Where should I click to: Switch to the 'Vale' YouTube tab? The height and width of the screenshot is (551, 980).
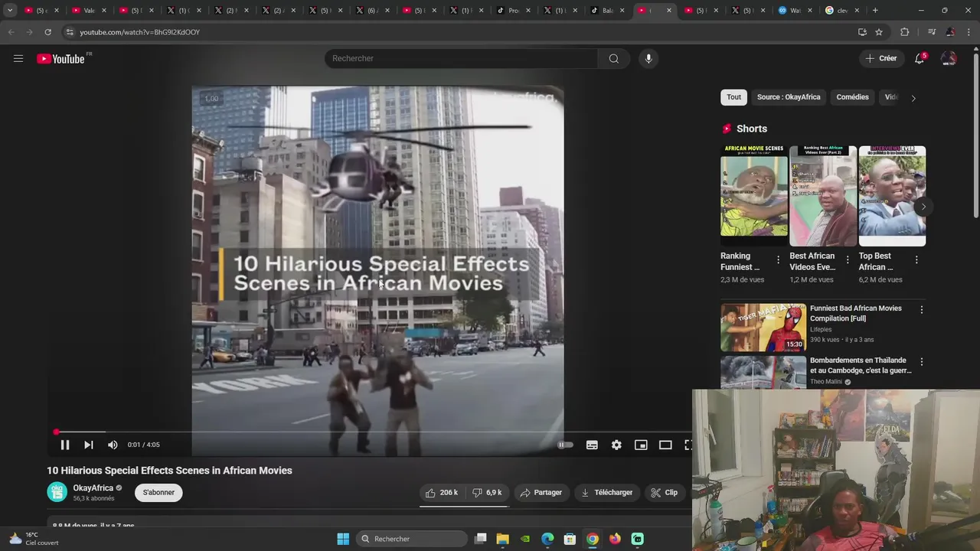tap(90, 11)
